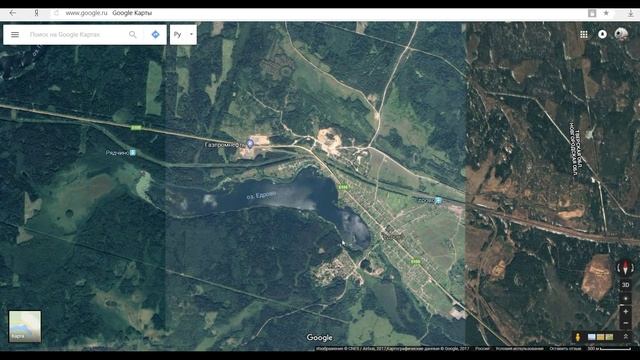This screenshot has height=360, width=640.
Task: Click the Russia link in footer
Action: pos(482,349)
